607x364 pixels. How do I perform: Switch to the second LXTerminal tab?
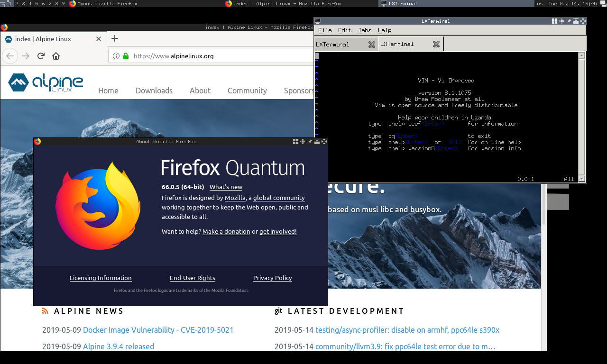(x=397, y=44)
